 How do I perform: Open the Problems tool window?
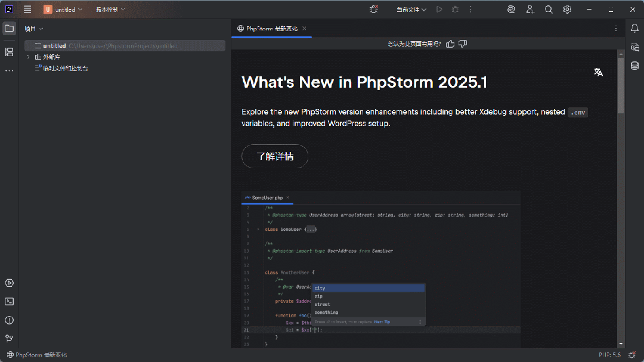[9, 320]
